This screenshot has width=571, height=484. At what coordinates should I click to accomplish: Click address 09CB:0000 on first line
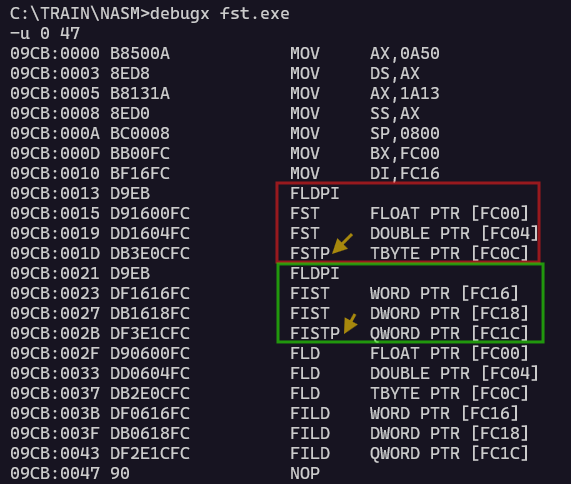point(55,54)
